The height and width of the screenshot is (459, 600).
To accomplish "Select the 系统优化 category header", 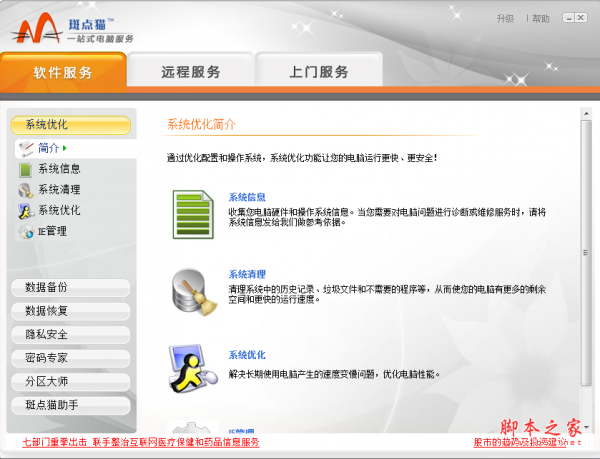I will [x=71, y=125].
